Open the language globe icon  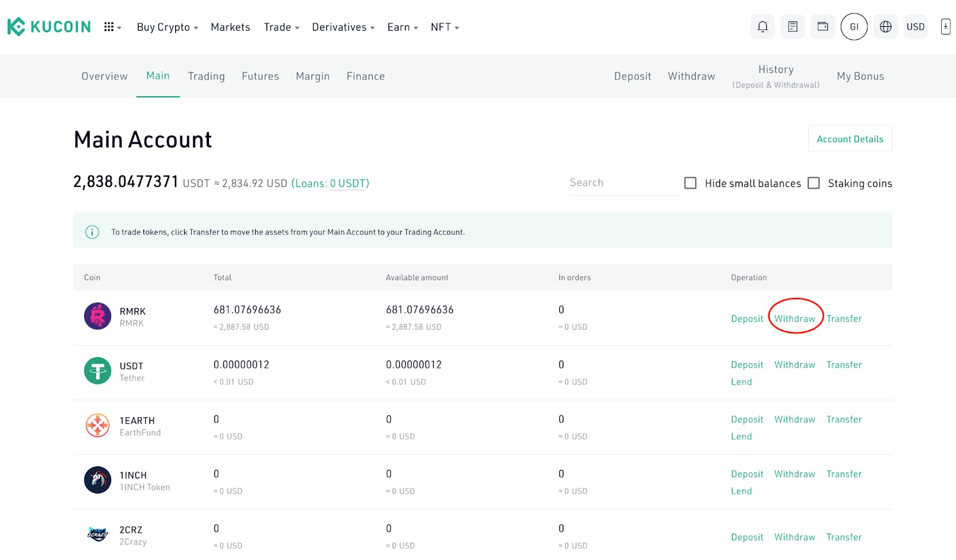885,27
